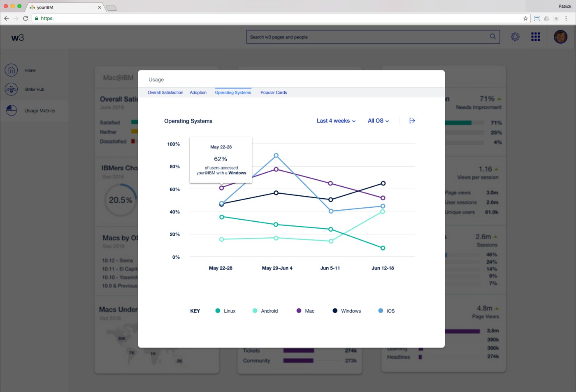Reload the page in the browser

26,19
